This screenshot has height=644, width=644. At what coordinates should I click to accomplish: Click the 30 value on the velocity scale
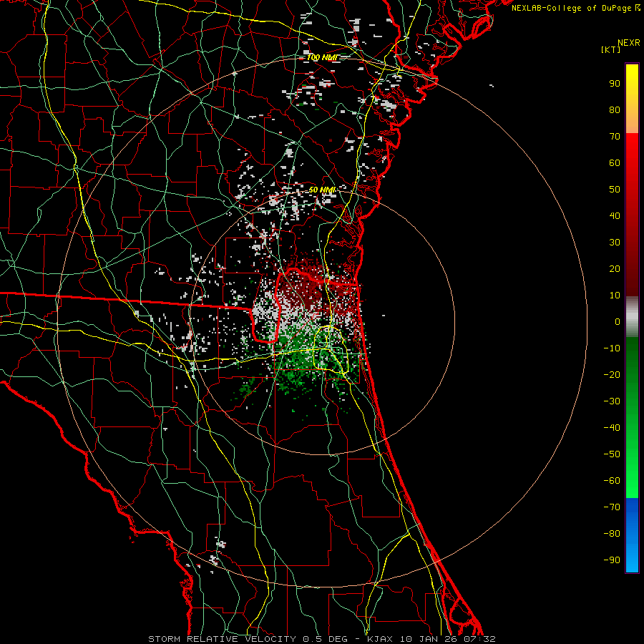615,243
